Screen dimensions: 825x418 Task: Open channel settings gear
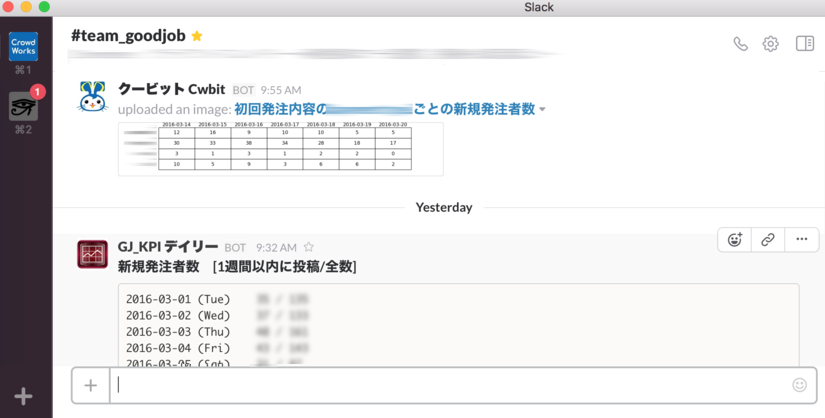(771, 44)
